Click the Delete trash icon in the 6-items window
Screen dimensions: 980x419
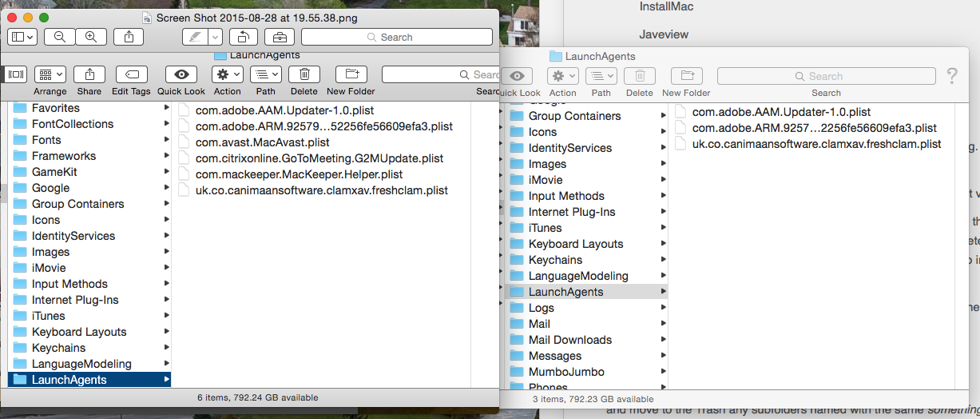[304, 74]
